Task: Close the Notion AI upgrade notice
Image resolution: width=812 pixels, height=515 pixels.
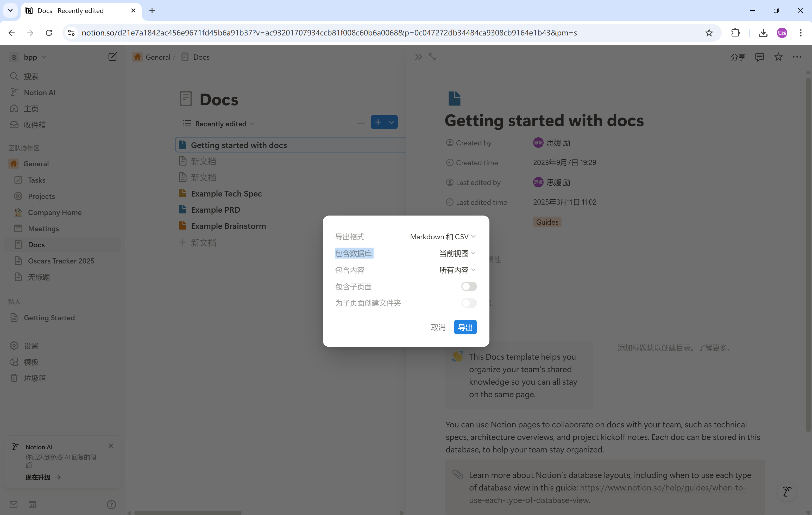Action: (x=111, y=445)
